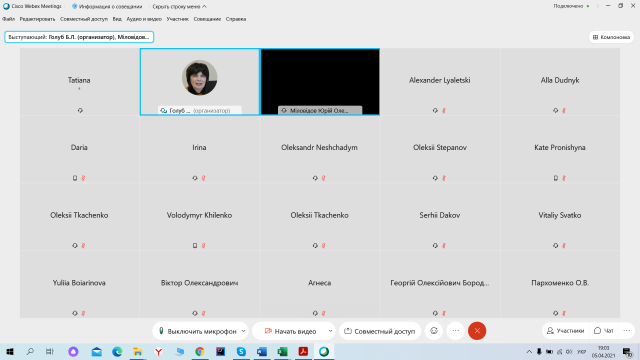
Task: Click device icon on Volodymyr Khilenko tile
Action: (x=195, y=246)
